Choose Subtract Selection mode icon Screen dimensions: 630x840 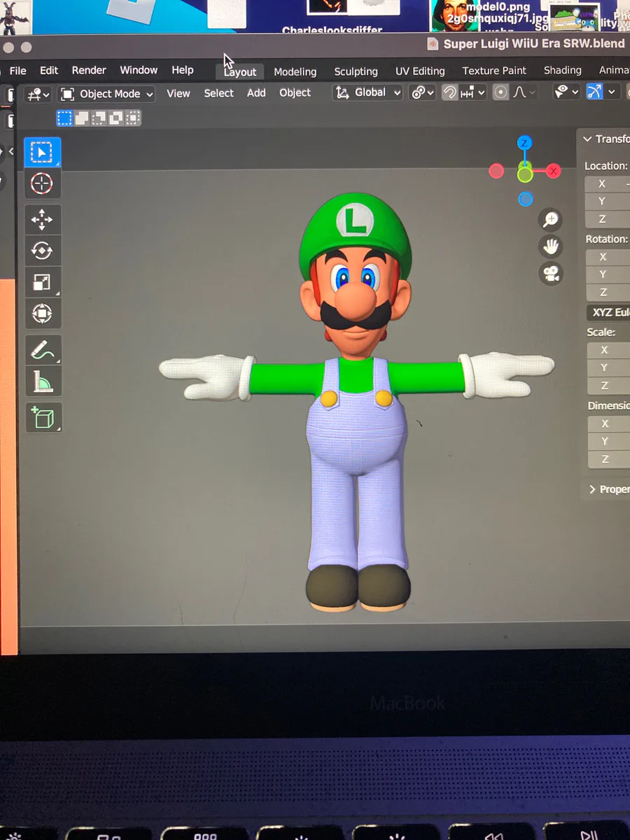pos(99,118)
